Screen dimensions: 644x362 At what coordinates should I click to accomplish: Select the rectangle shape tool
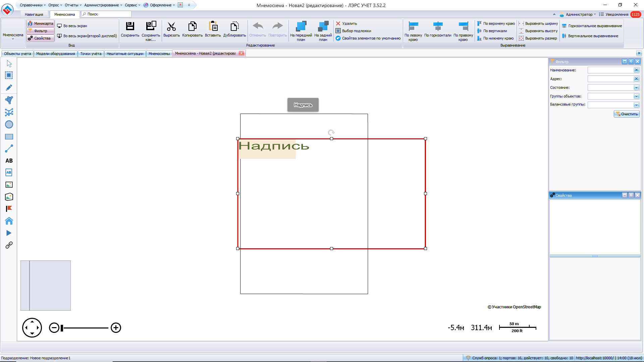point(9,137)
